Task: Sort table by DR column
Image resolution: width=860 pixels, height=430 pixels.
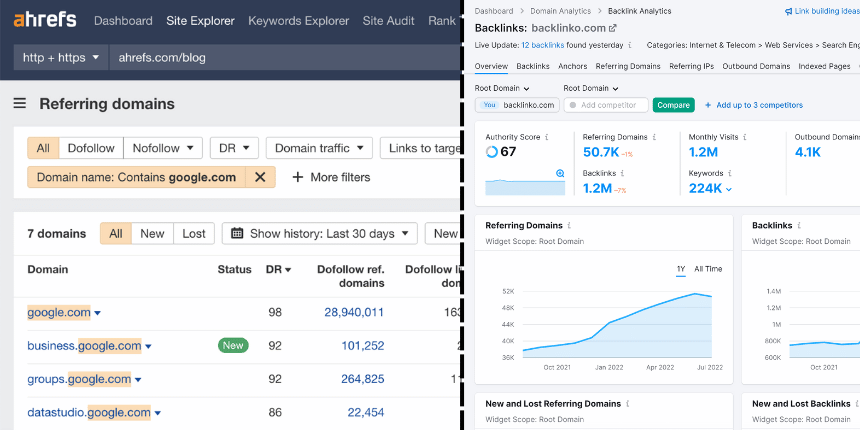Action: coord(278,269)
